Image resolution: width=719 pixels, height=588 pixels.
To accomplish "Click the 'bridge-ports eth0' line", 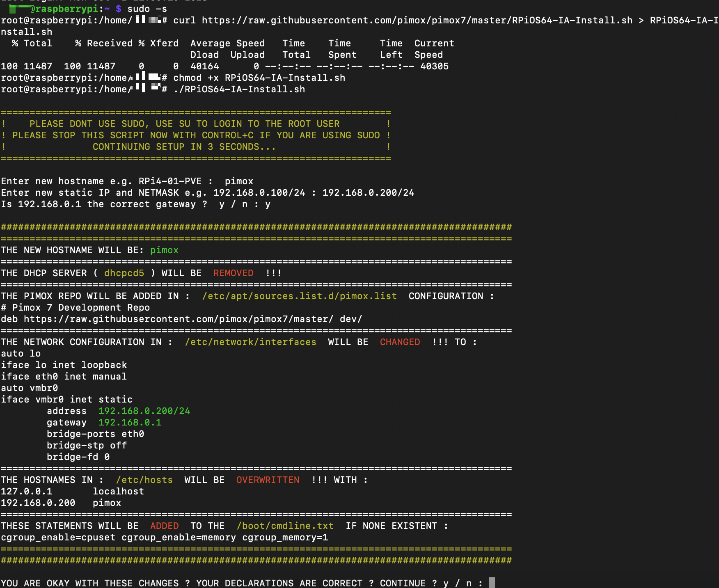I will [x=95, y=434].
